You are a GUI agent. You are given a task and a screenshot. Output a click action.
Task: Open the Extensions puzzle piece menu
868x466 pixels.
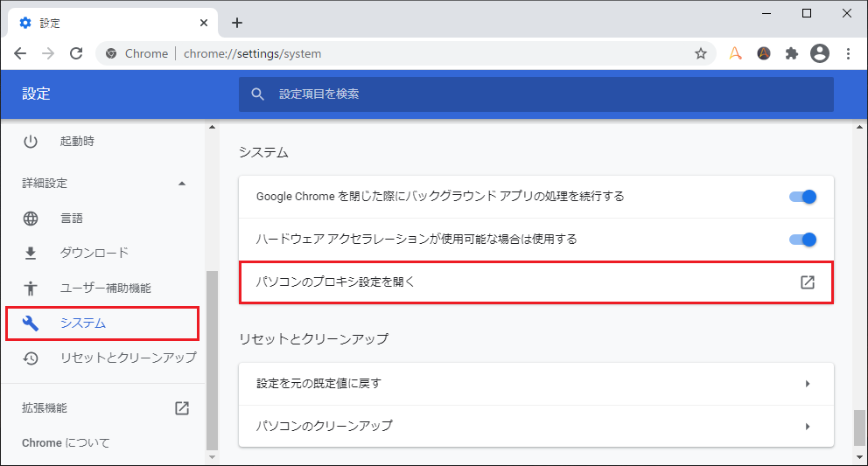pos(792,53)
